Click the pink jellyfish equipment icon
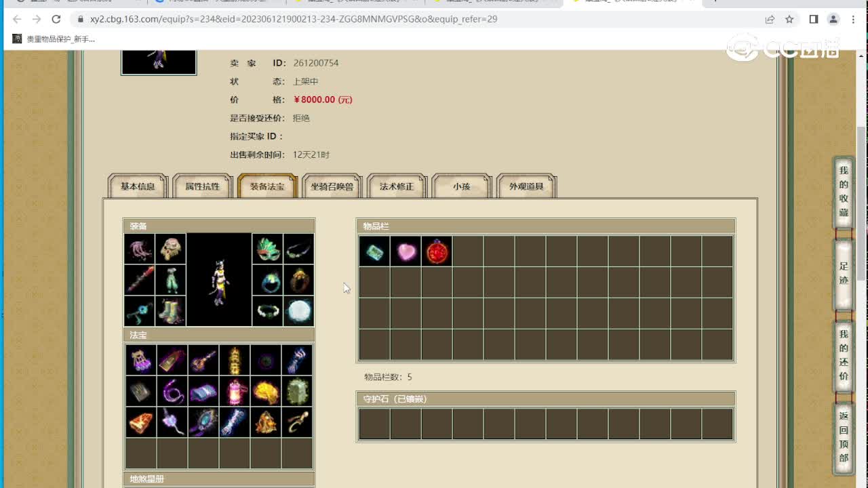Screen dimensions: 868x488 [140, 249]
